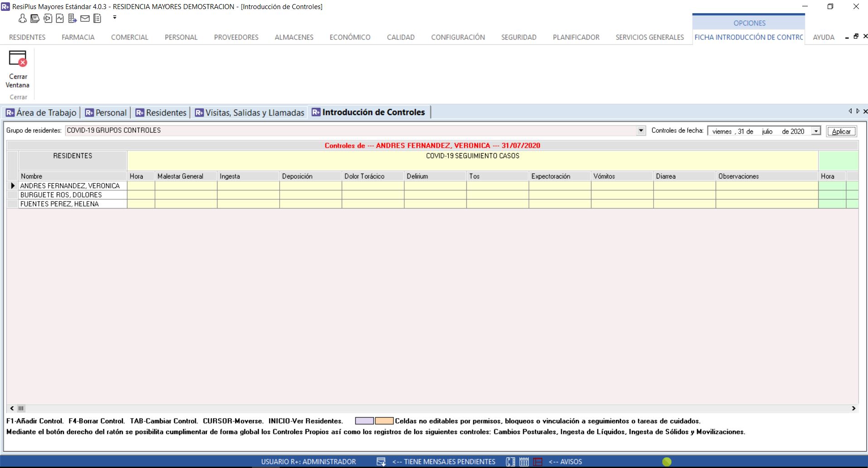Viewport: 868px width, 468px height.
Task: Click the phone calls icon in status bar
Action: 510,462
